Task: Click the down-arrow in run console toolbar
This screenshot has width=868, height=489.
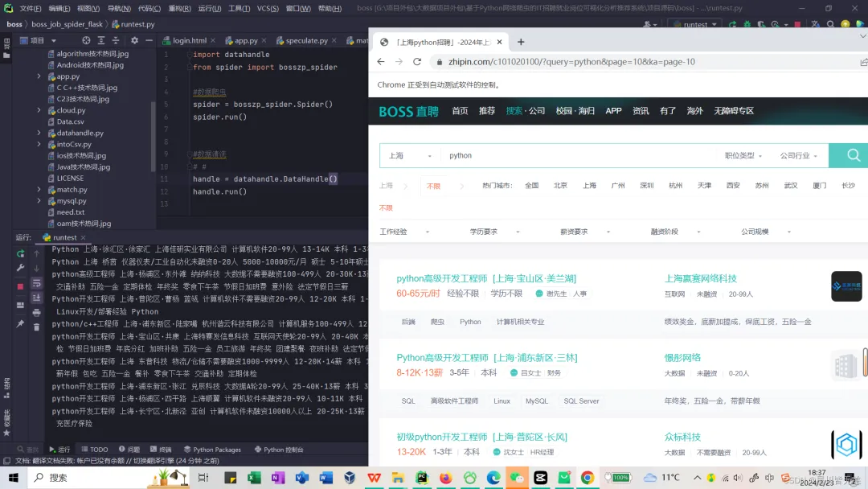Action: tap(36, 269)
